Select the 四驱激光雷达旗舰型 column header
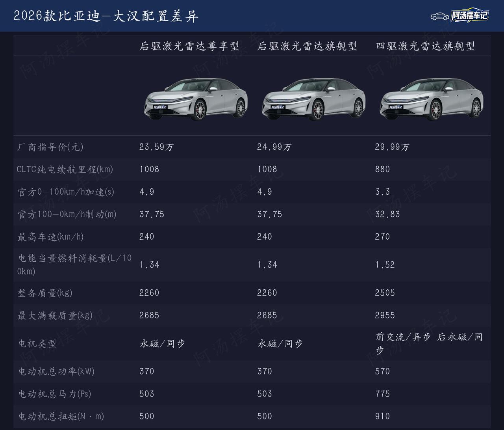 425,46
